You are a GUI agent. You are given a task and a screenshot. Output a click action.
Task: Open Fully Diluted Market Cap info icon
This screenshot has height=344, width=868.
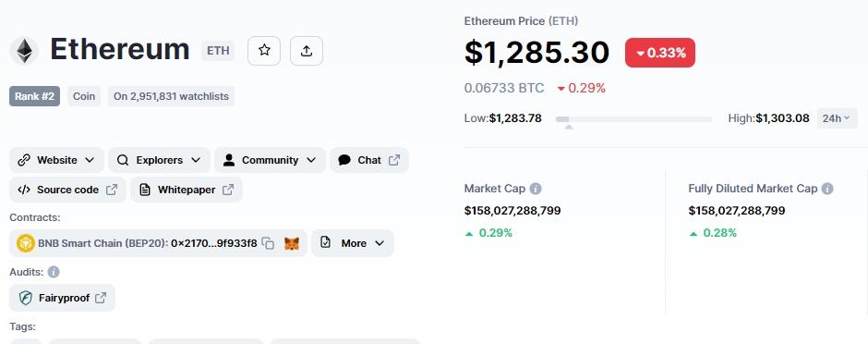[827, 189]
